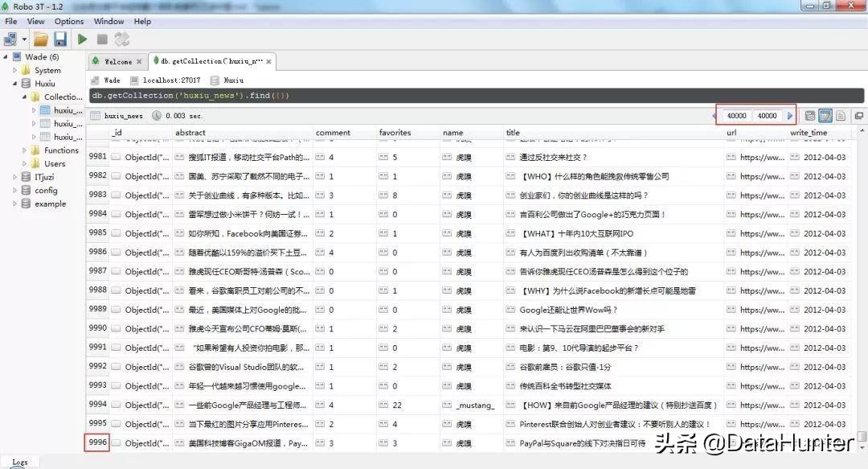Select the config database icon
868x469 pixels.
pos(26,190)
